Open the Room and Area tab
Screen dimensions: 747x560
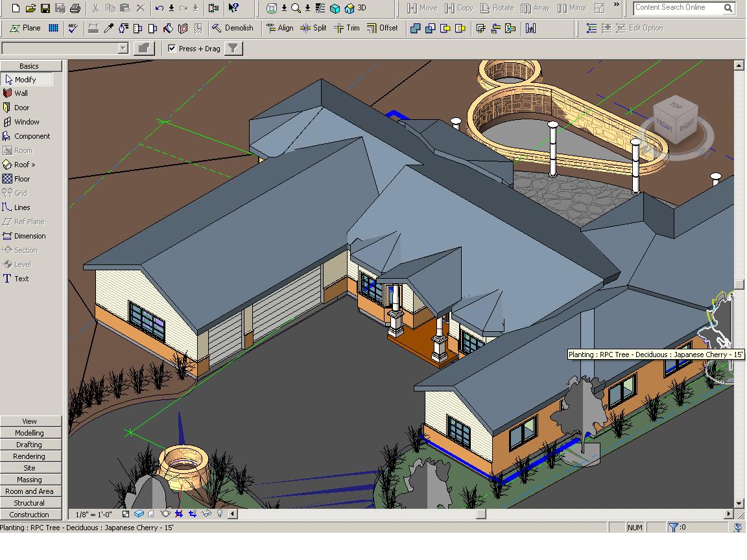pyautogui.click(x=31, y=491)
